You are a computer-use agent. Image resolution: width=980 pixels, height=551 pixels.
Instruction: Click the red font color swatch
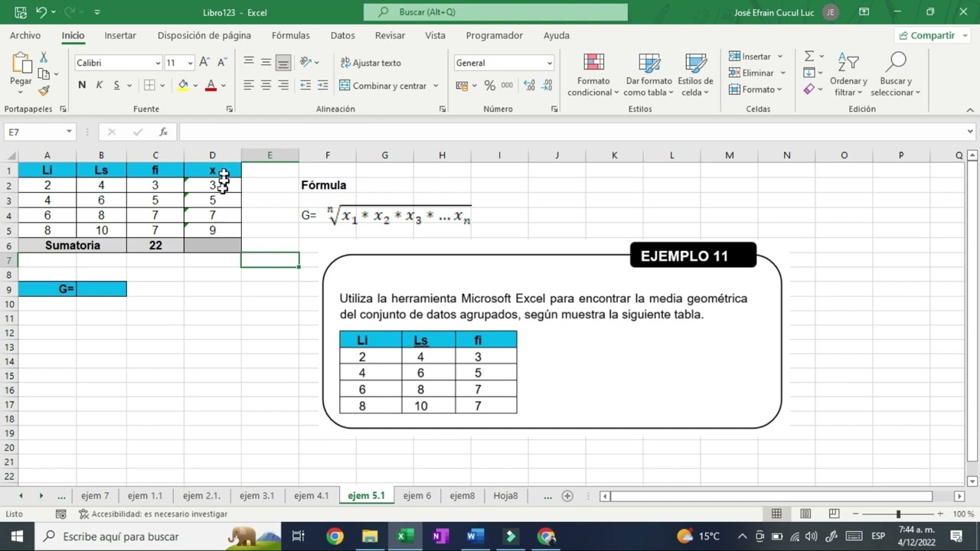[x=211, y=86]
